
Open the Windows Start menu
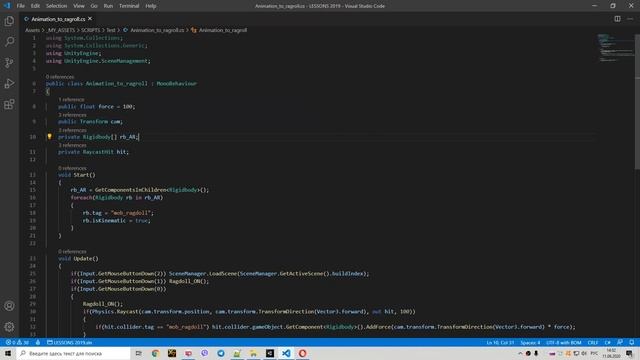tap(8, 353)
